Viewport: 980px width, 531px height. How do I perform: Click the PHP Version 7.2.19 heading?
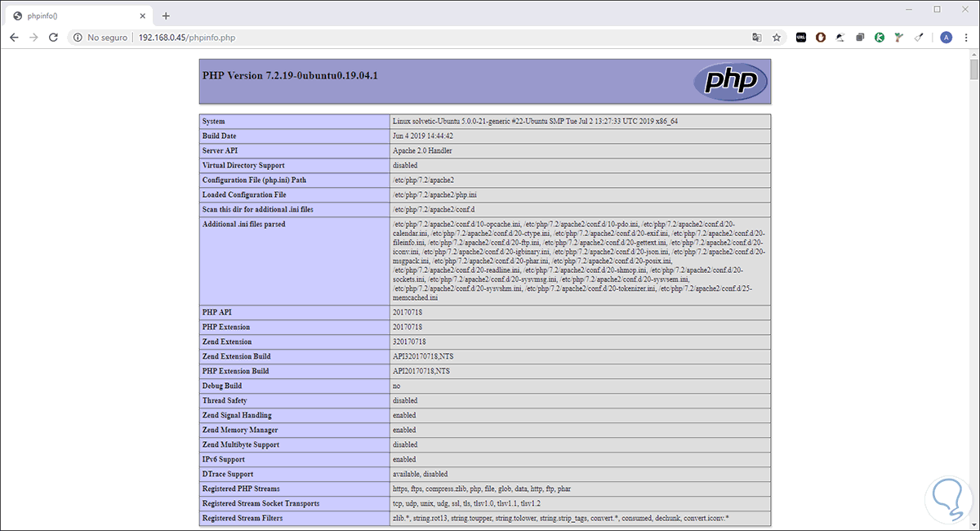tap(290, 76)
